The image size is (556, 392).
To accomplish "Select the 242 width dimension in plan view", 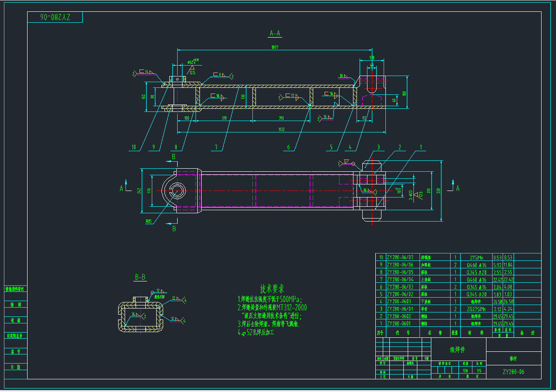I will pyautogui.click(x=139, y=191).
